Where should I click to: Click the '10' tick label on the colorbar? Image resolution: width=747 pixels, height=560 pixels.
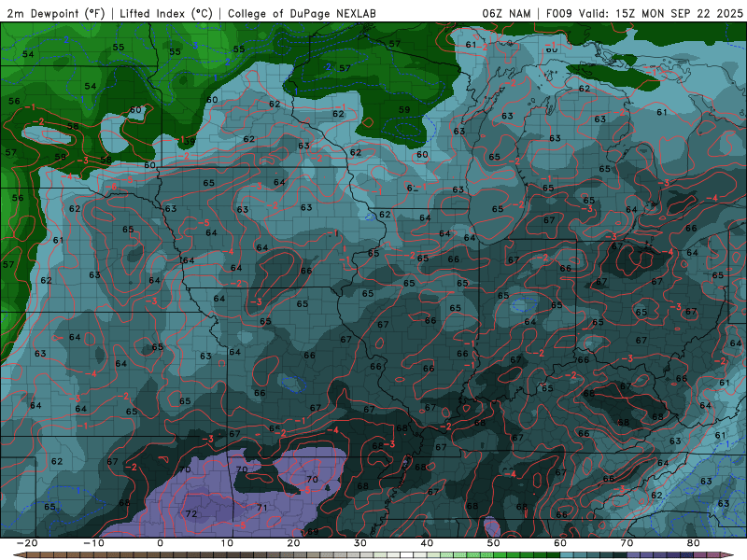[227, 543]
